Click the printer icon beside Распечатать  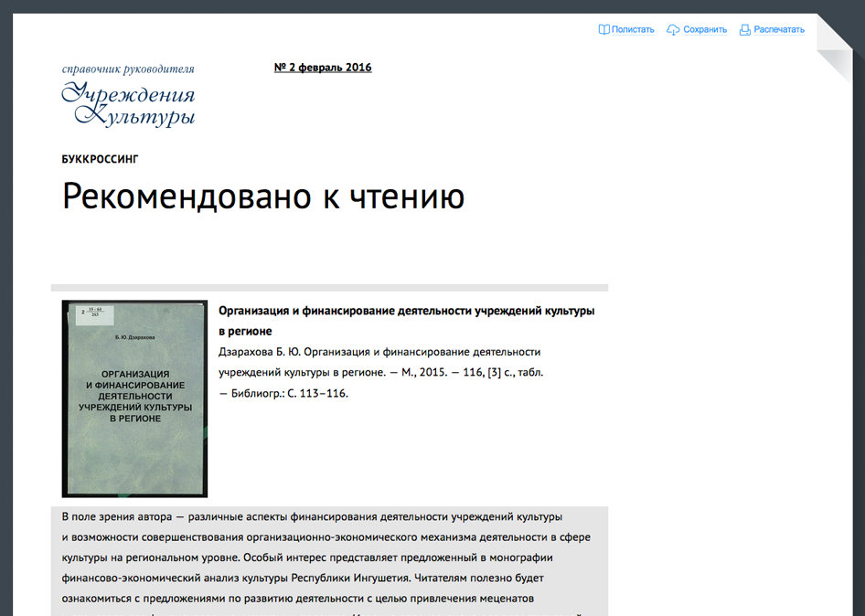[x=745, y=29]
